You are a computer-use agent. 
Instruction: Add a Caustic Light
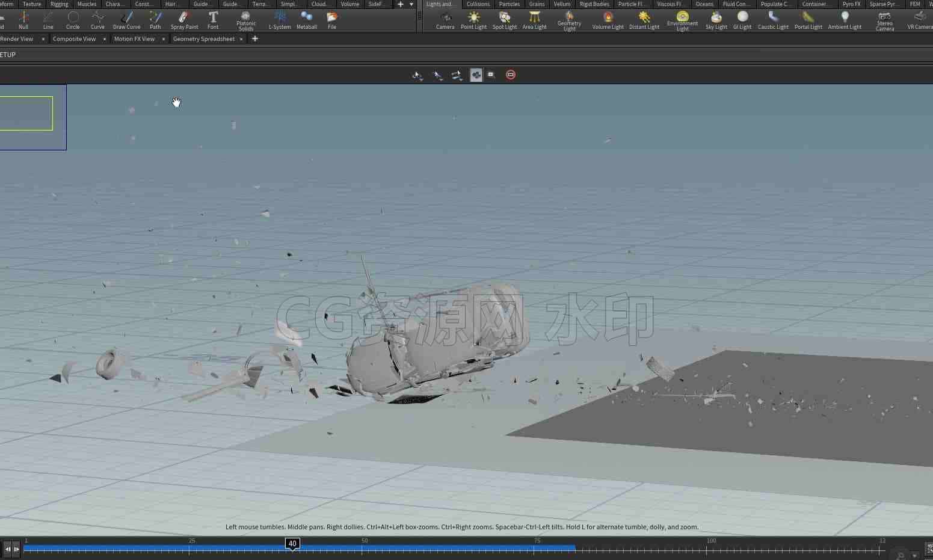[773, 20]
